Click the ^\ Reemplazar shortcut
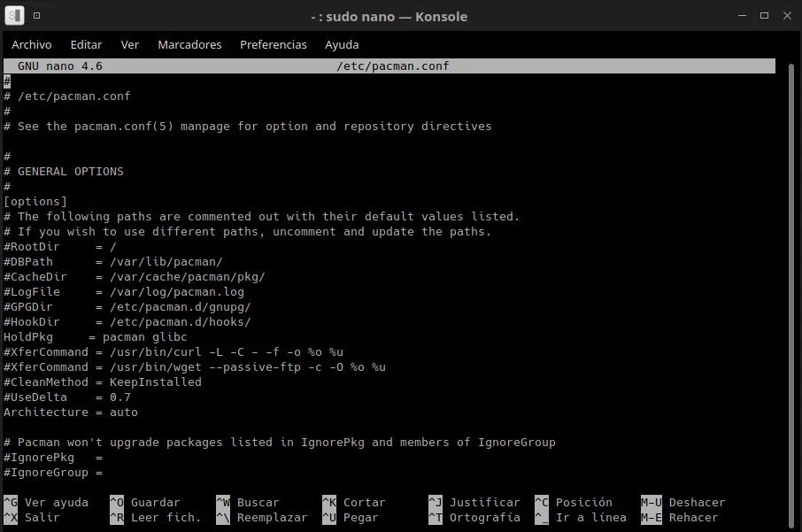Viewport: 802px width, 532px height. coord(262,517)
